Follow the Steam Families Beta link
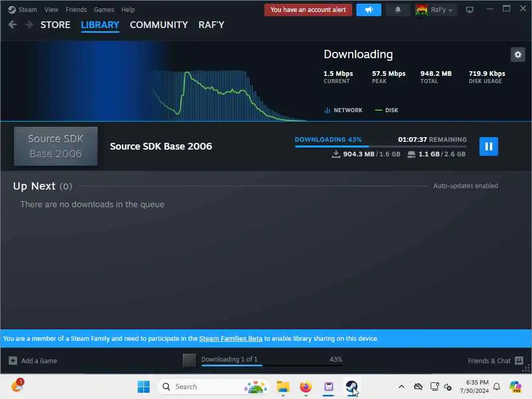532x399 pixels. coord(231,338)
